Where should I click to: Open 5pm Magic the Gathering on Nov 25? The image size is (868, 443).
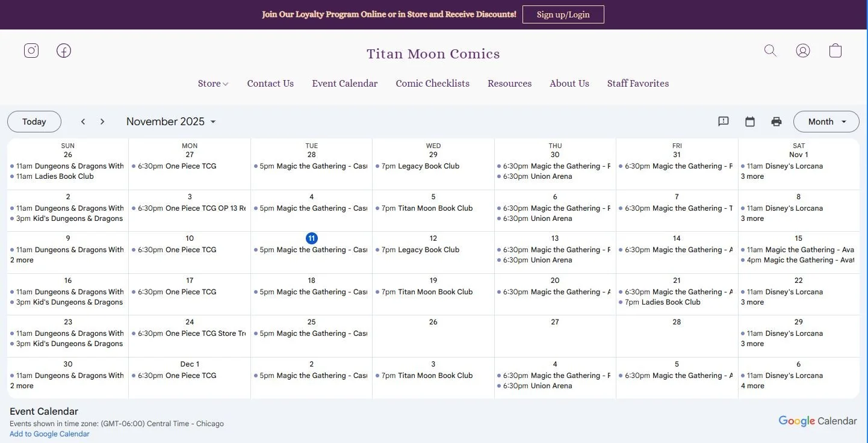311,333
